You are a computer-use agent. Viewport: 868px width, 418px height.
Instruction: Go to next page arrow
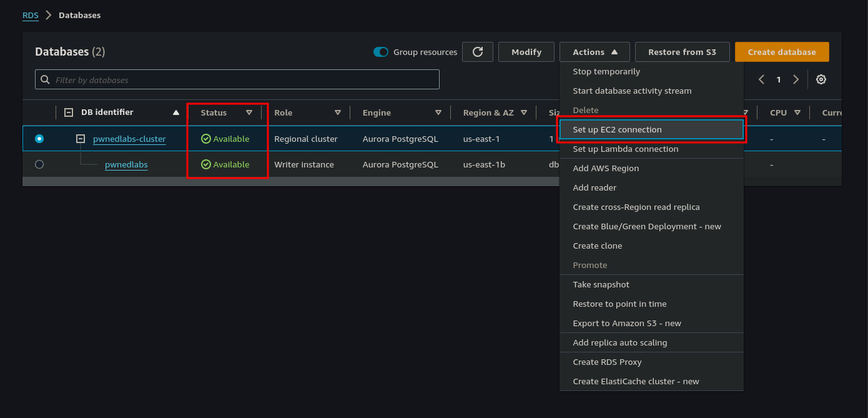point(796,79)
